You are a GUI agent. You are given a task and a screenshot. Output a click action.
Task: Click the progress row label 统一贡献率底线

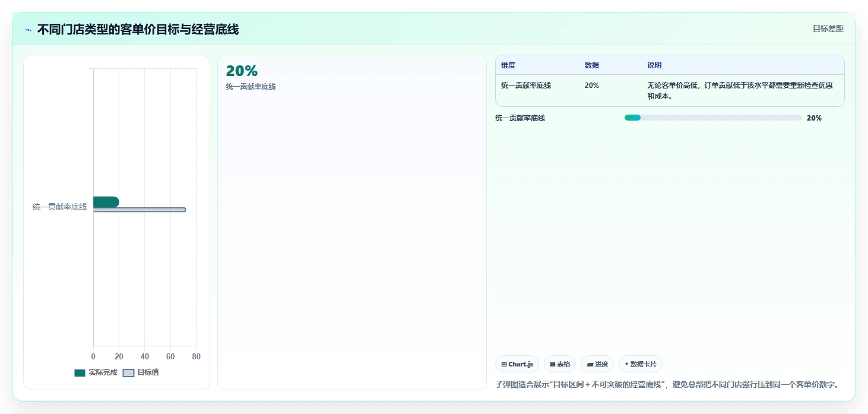click(x=520, y=118)
